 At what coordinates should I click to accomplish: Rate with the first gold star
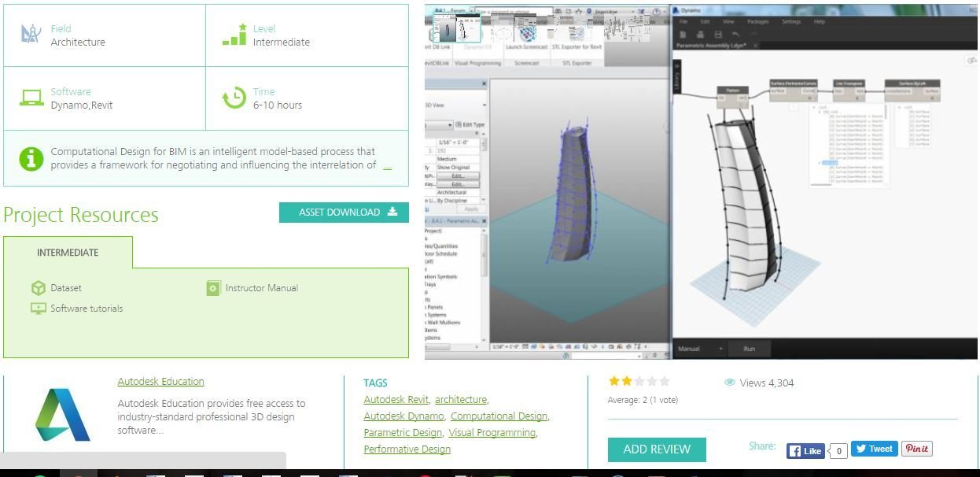[614, 381]
